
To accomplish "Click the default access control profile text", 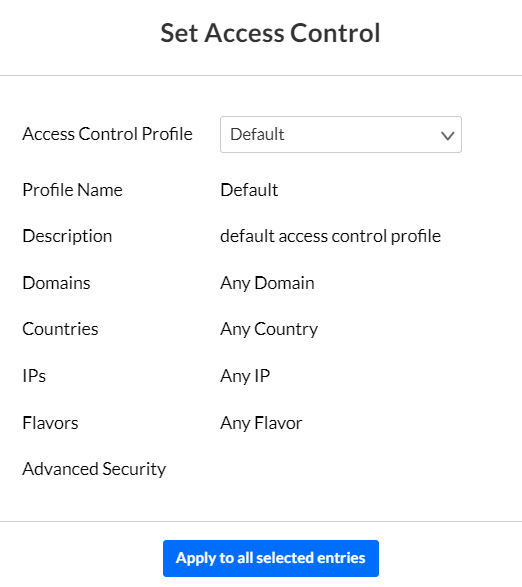I will 330,236.
